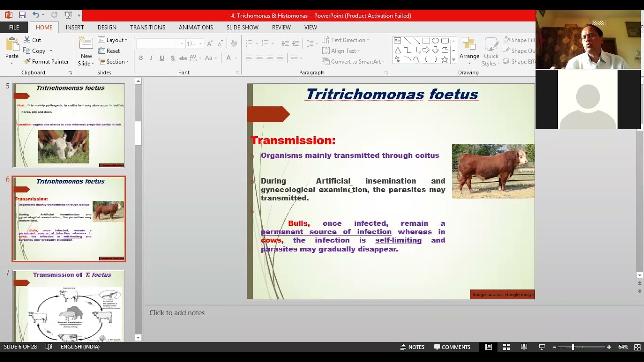Select the Text Box shape in gallery

coord(397,41)
